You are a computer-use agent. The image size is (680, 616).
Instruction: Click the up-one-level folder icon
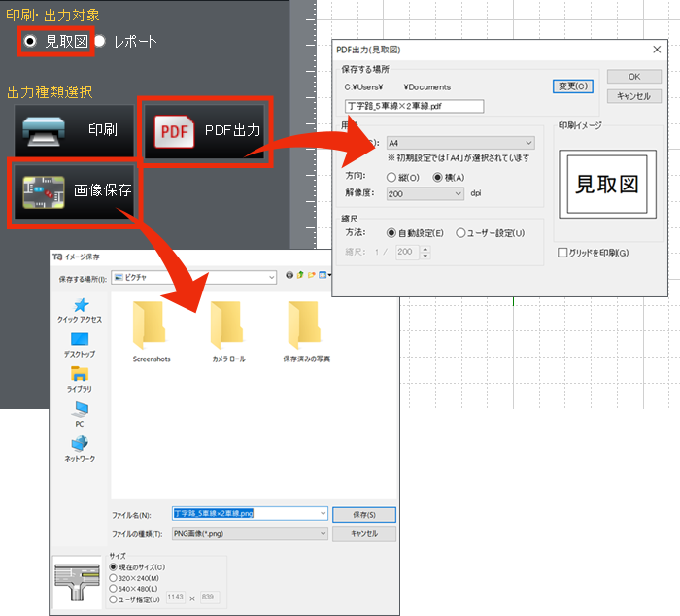pos(300,275)
